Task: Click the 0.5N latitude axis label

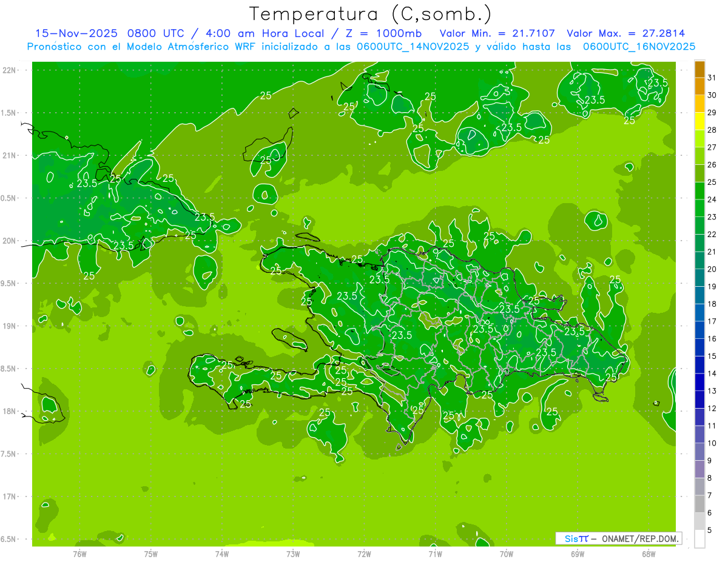Action: coord(8,198)
